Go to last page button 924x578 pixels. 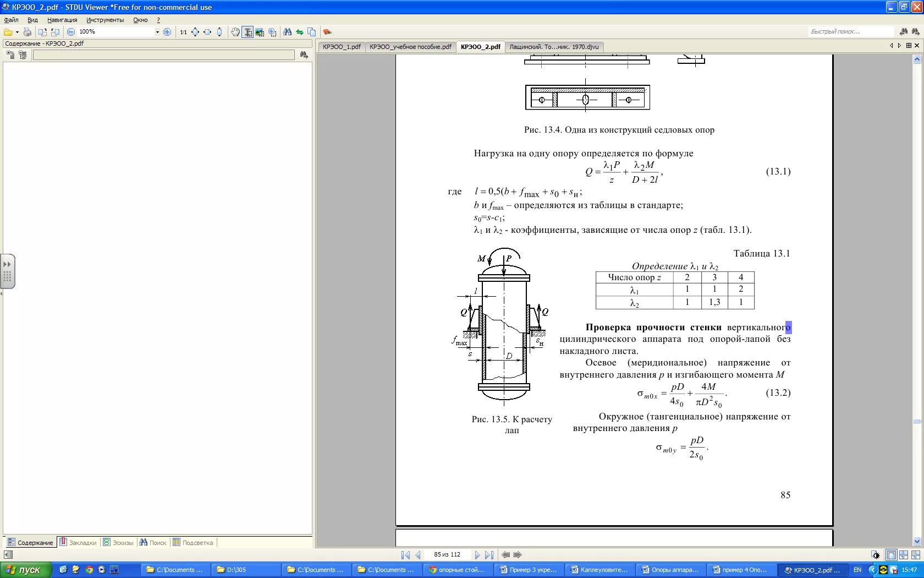[x=490, y=555]
